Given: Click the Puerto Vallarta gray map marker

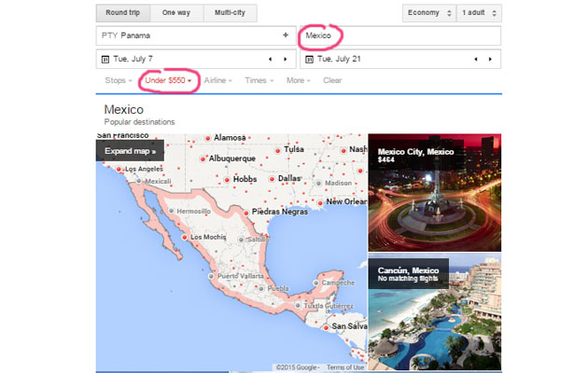Looking at the screenshot, I should [x=211, y=276].
